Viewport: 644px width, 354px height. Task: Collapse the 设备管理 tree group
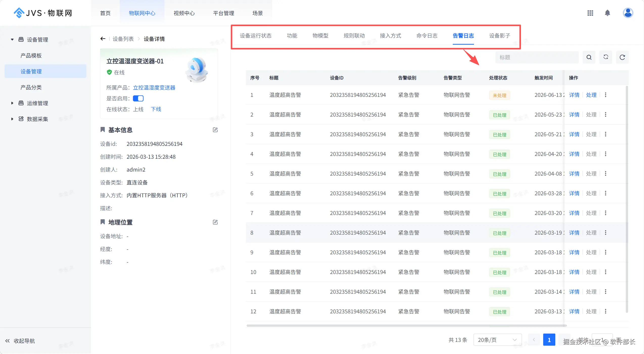click(x=12, y=40)
